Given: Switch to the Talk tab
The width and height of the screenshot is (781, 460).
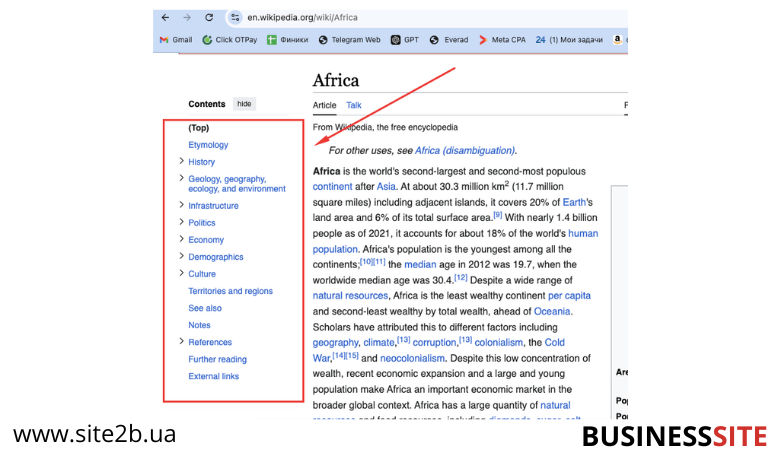Looking at the screenshot, I should [354, 105].
